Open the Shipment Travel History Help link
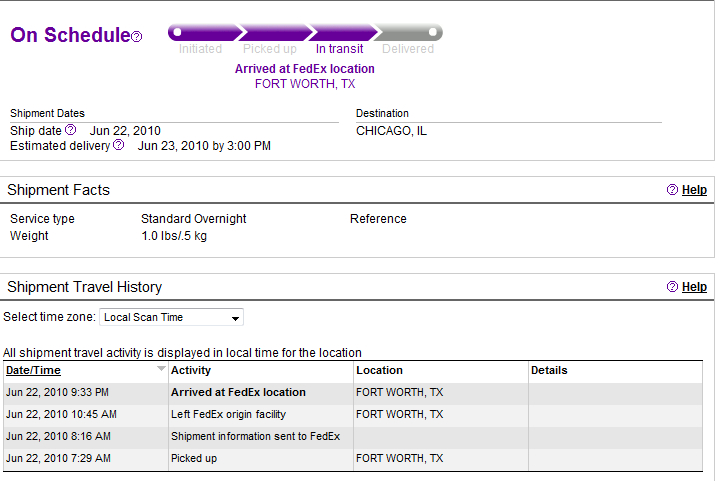 pos(694,287)
